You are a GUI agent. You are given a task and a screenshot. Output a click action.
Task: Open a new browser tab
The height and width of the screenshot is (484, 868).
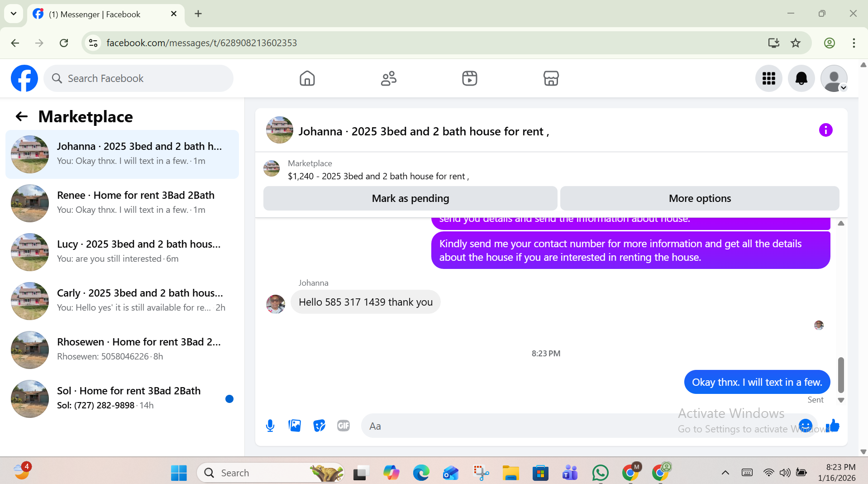click(198, 14)
